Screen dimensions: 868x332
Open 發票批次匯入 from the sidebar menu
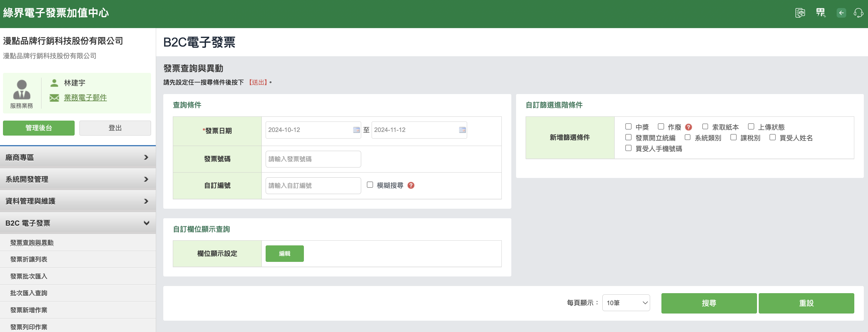tap(29, 276)
